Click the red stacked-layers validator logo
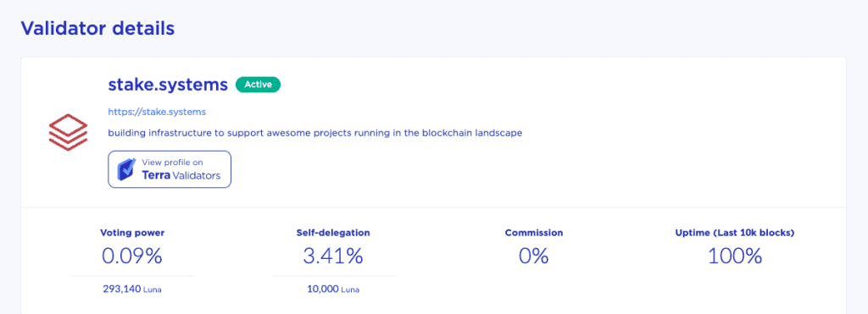 click(68, 133)
